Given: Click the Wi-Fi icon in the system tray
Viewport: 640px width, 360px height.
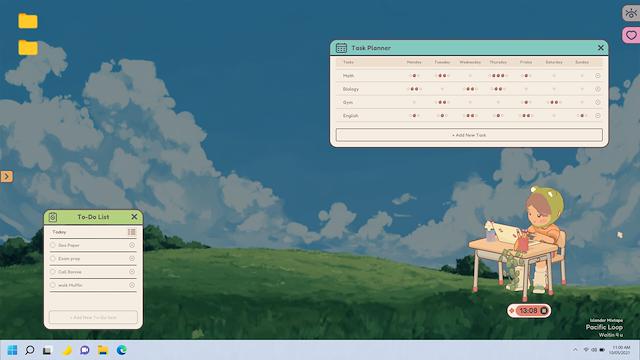Looking at the screenshot, I should click(586, 350).
